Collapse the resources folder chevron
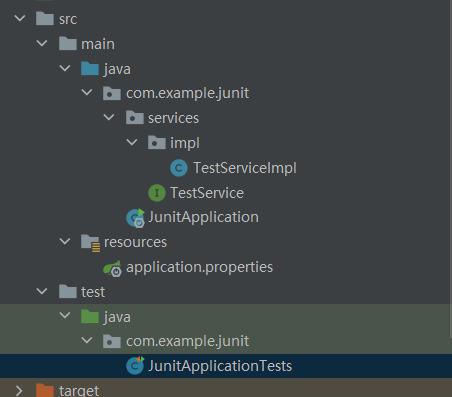The width and height of the screenshot is (452, 397). tap(65, 241)
